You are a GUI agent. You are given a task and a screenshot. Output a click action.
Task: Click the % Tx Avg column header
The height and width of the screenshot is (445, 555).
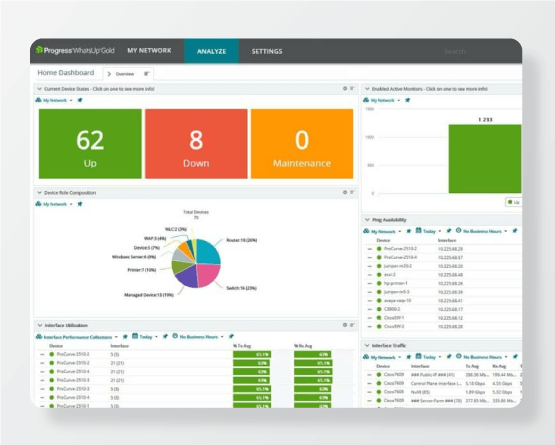tap(242, 346)
